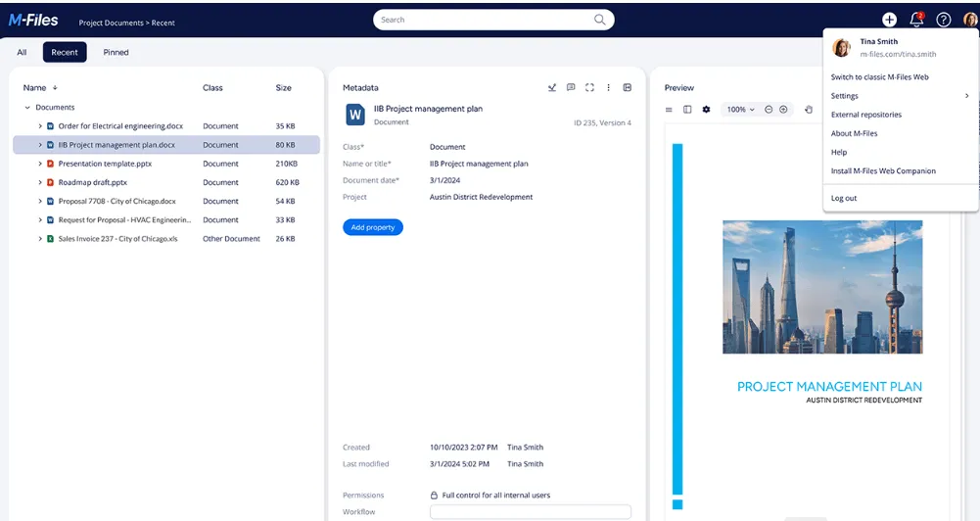Sort by the Name column header

click(x=40, y=87)
